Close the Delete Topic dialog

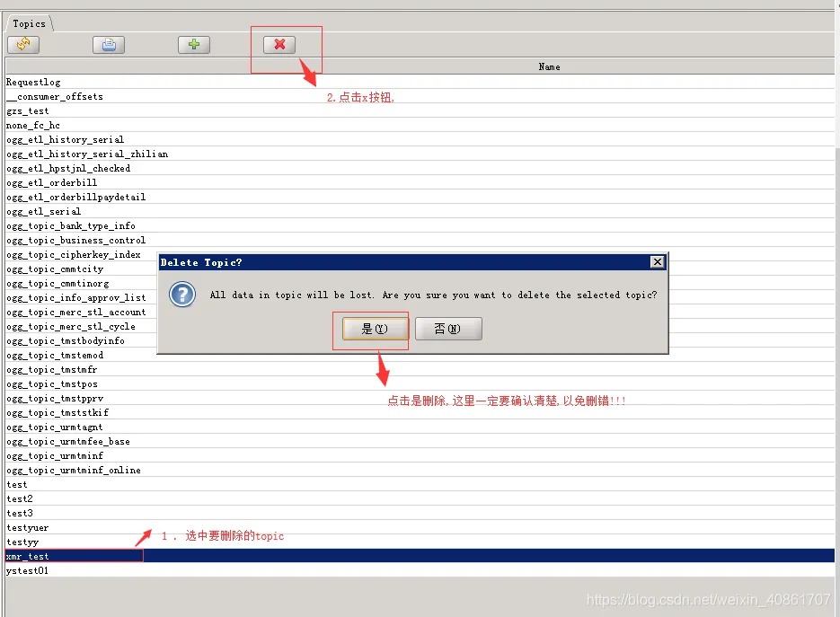[x=658, y=262]
